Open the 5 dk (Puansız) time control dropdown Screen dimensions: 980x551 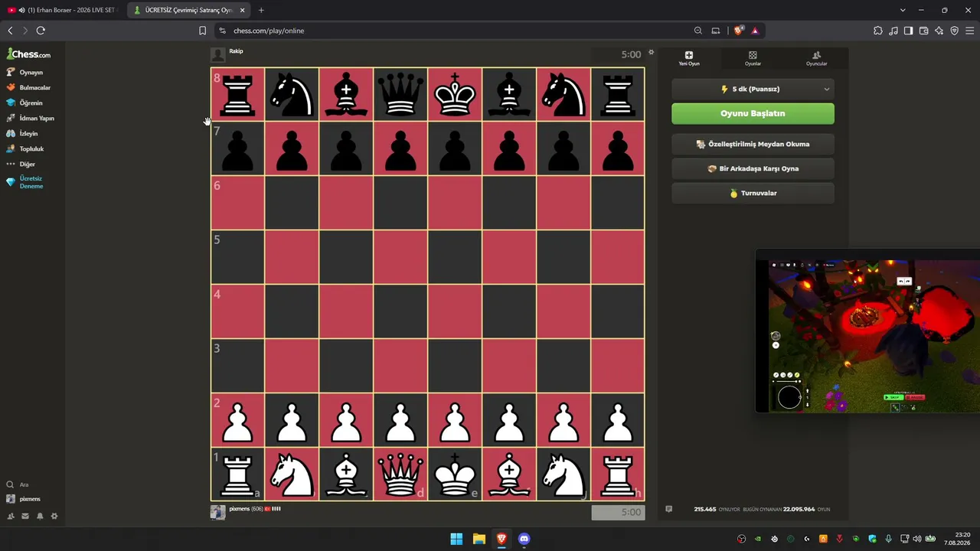coord(753,89)
